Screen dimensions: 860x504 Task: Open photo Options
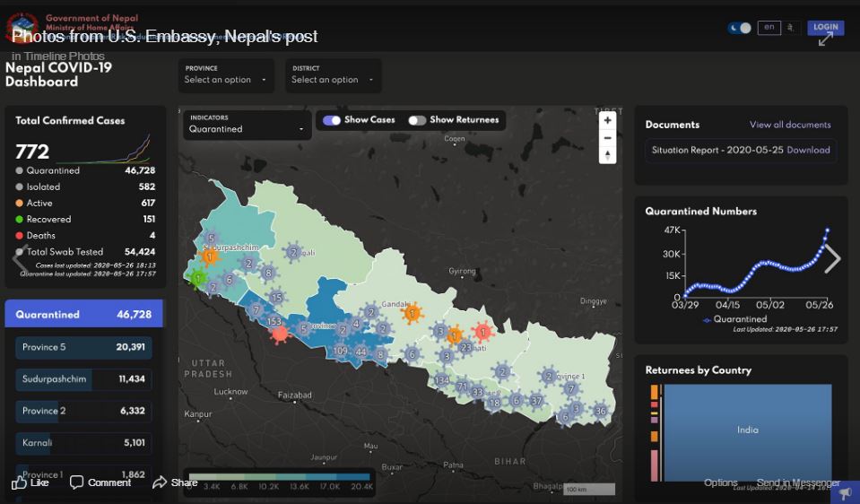720,482
